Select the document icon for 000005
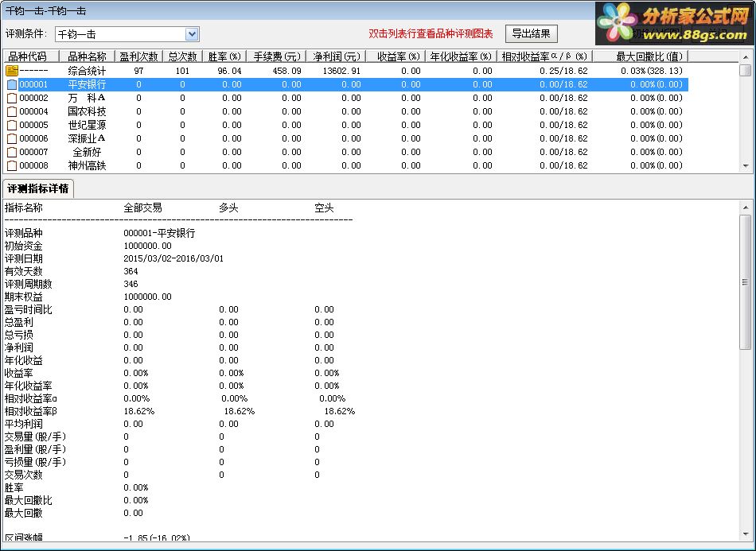The width and height of the screenshot is (756, 551). pos(12,125)
